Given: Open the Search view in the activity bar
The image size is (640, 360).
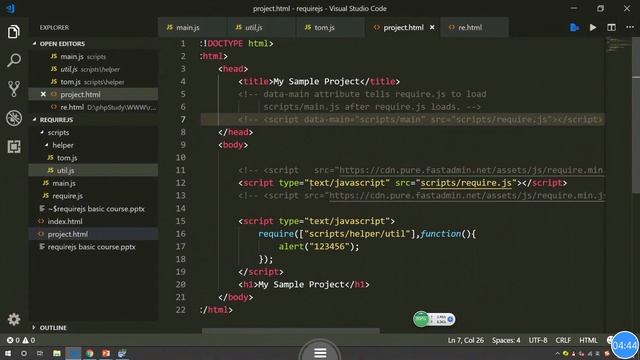Looking at the screenshot, I should click(13, 60).
